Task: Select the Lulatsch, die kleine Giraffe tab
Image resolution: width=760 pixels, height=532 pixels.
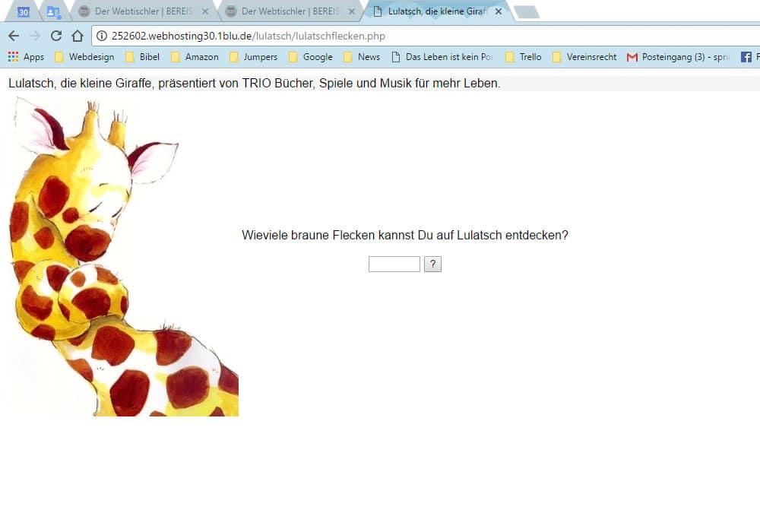Action: (436, 11)
